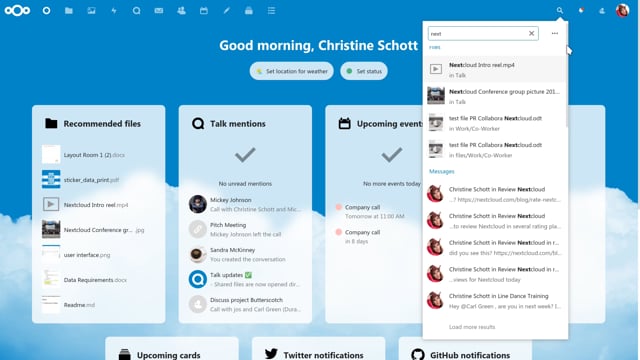
Task: Click the Set status button
Action: (364, 71)
